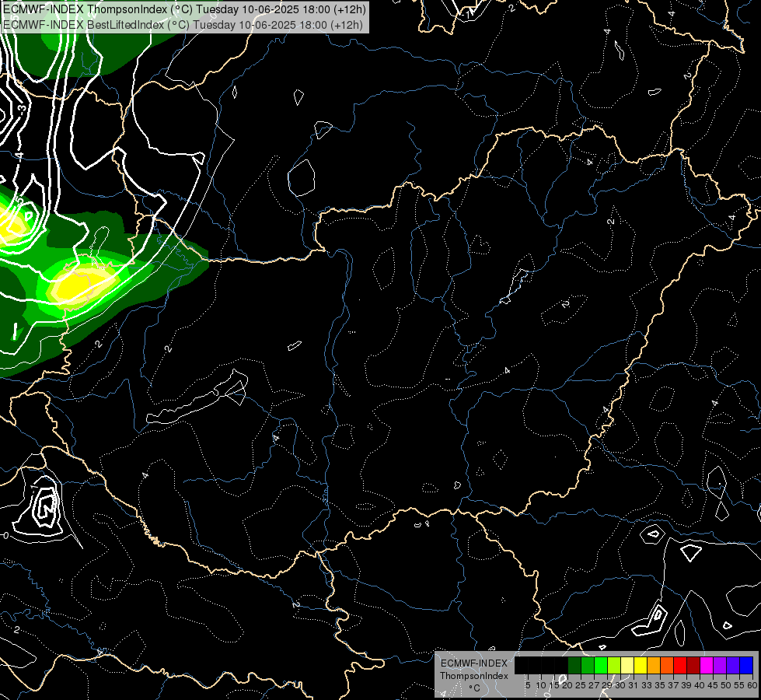Click the pale yellow 30-31 legend swatch
Viewport: 761px width, 700px height.
coord(627,665)
